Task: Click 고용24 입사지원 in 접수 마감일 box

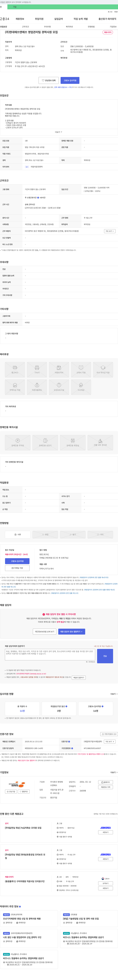Action: [x=17, y=561]
